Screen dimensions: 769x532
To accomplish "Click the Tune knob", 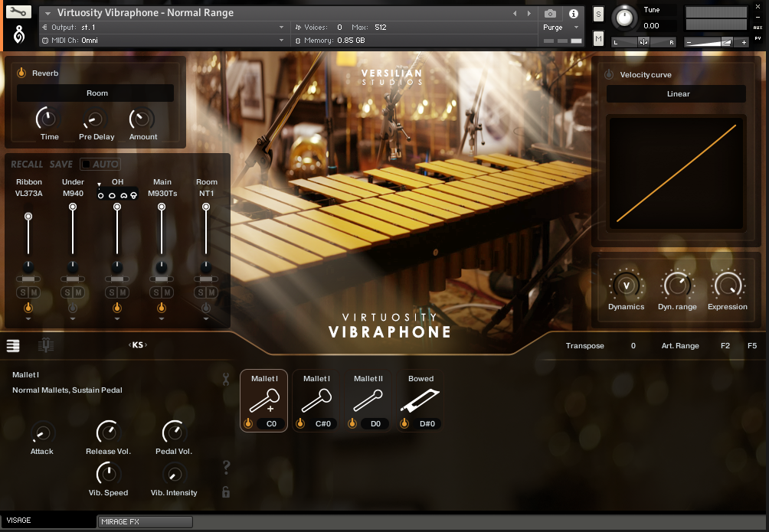I will point(624,18).
